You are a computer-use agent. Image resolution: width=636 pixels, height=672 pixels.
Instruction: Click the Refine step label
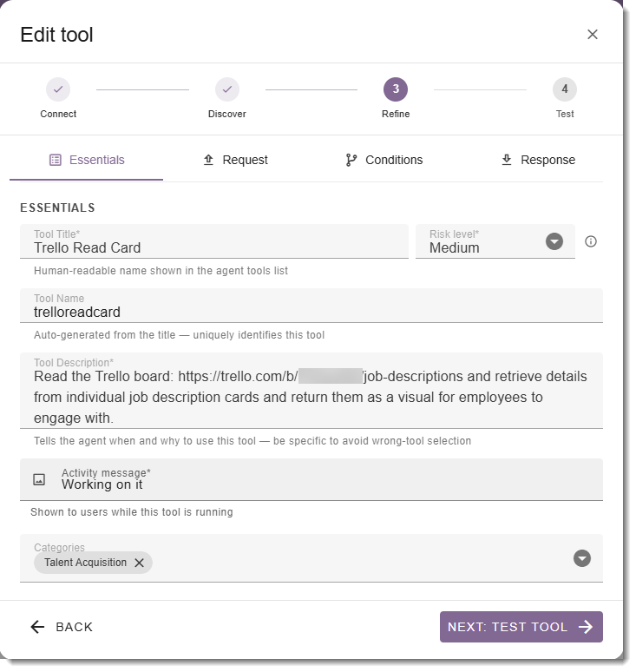[396, 114]
